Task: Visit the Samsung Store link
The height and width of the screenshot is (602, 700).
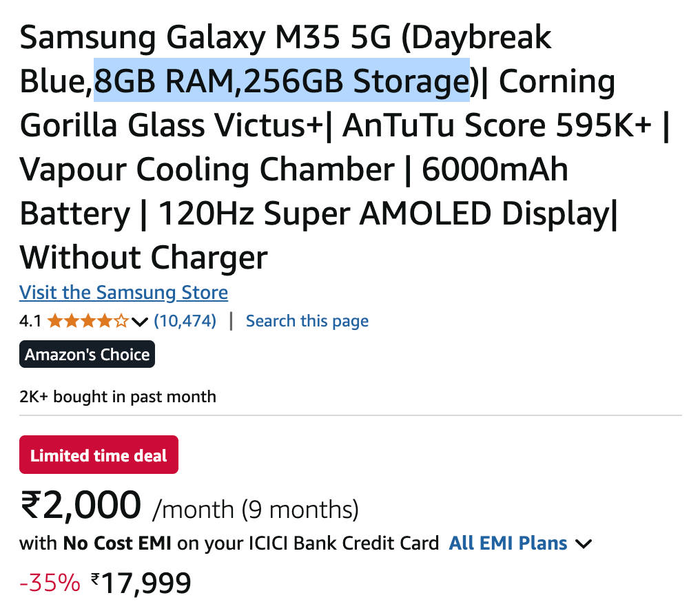Action: pyautogui.click(x=124, y=293)
